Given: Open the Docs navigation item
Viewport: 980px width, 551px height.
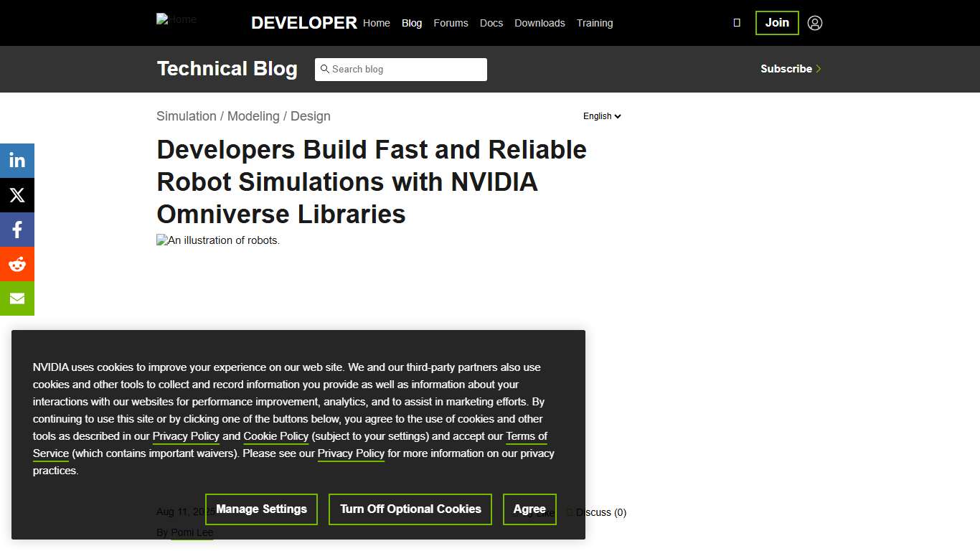Looking at the screenshot, I should coord(491,23).
